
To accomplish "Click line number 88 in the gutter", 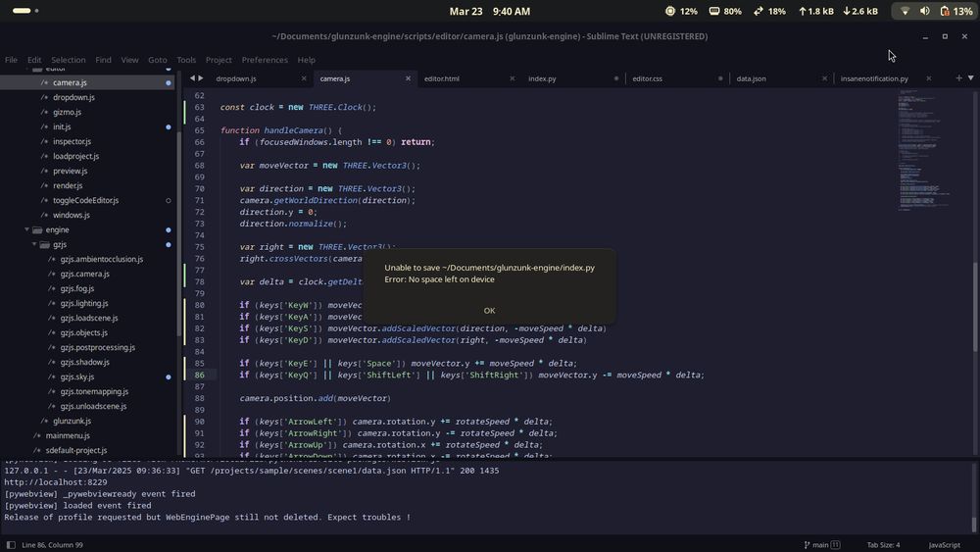I will [x=199, y=398].
